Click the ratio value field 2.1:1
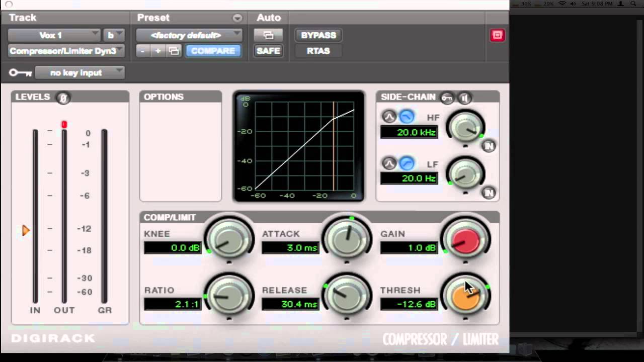The image size is (644, 362). (x=173, y=304)
